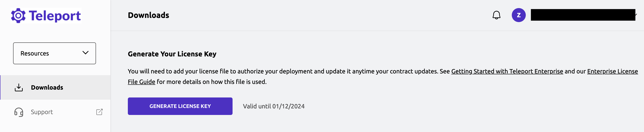Open the Support page from the sidebar
This screenshot has width=644, height=132.
click(42, 112)
